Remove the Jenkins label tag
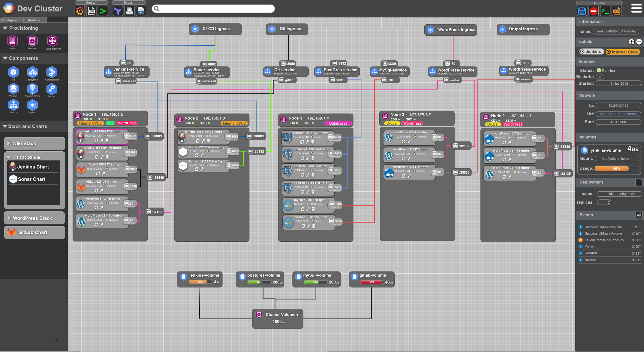Image resolution: width=644 pixels, height=352 pixels. 582,52
